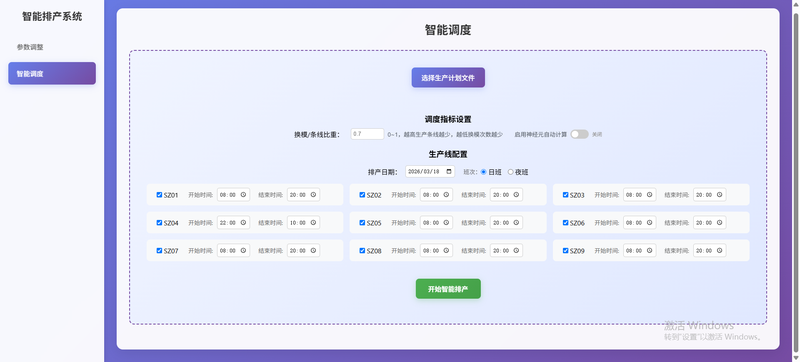This screenshot has height=362, width=800.
Task: Uncheck the SZ02 production line checkbox
Action: pyautogui.click(x=362, y=195)
